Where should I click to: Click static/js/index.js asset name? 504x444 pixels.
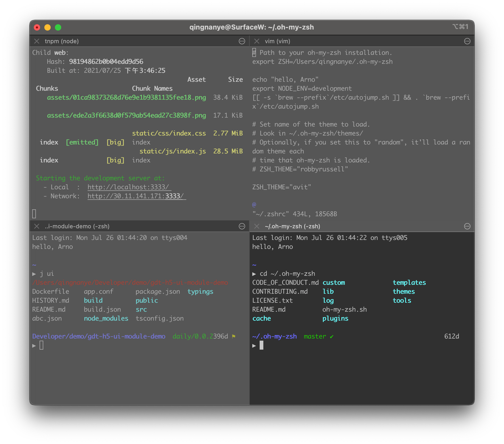(x=173, y=151)
